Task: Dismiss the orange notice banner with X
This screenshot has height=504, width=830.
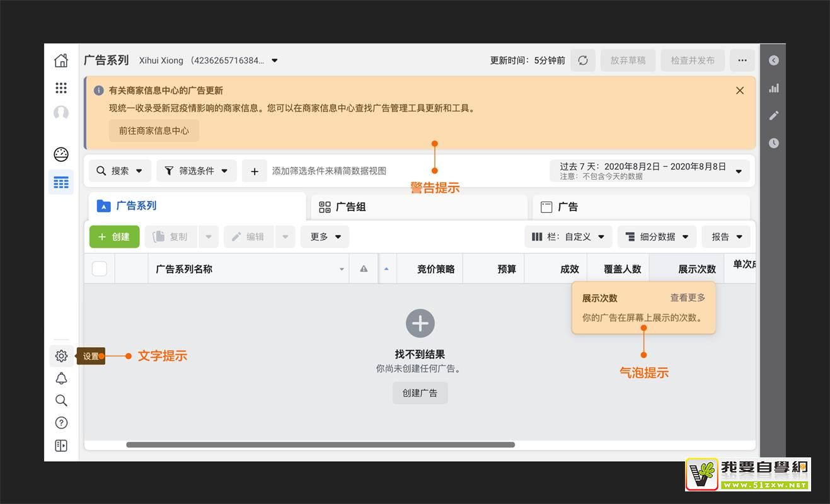Action: [x=740, y=91]
